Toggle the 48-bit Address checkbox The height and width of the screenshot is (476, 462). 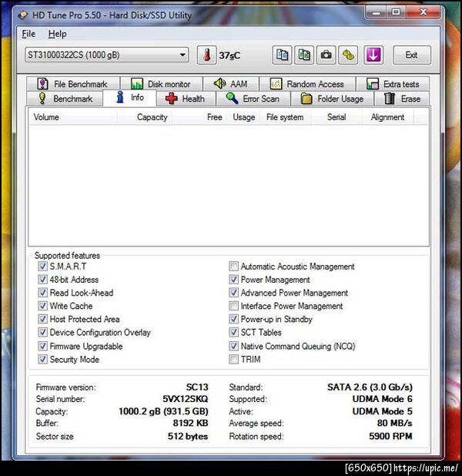click(x=42, y=280)
